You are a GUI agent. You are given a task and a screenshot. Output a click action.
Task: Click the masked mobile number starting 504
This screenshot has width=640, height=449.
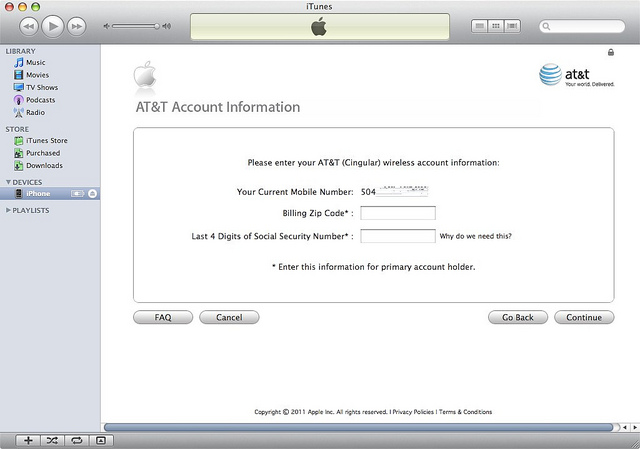394,191
